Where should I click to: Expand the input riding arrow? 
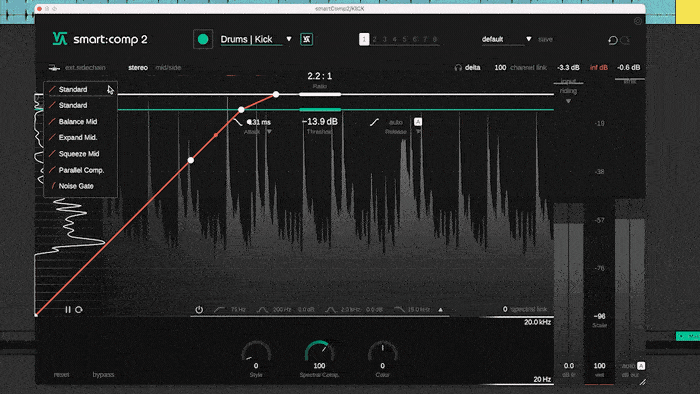coord(568,101)
